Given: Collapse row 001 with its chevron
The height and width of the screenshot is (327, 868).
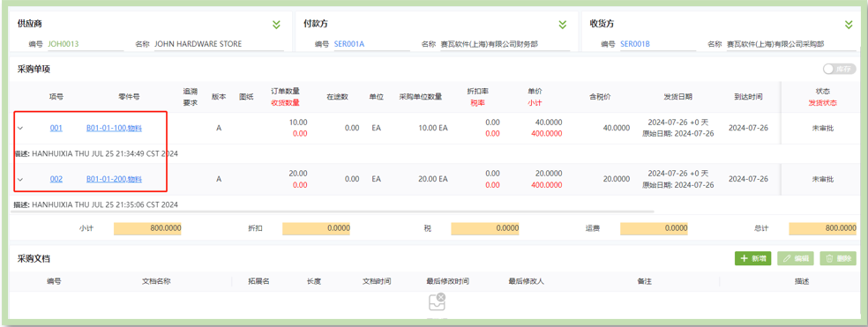Looking at the screenshot, I should [20, 129].
